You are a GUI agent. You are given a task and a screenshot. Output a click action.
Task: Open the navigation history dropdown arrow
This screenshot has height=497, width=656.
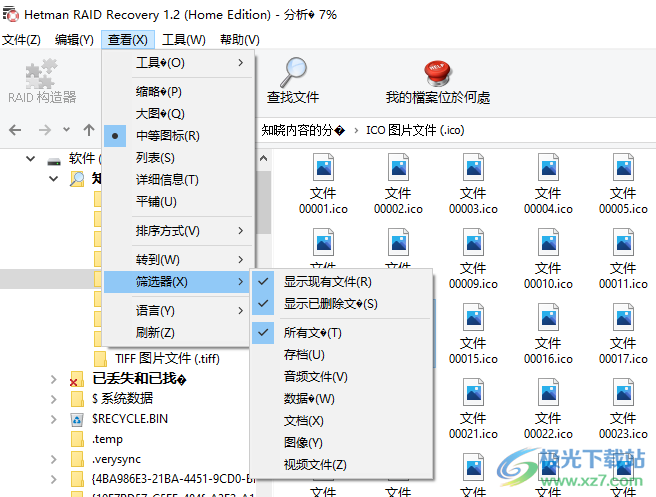pos(67,130)
